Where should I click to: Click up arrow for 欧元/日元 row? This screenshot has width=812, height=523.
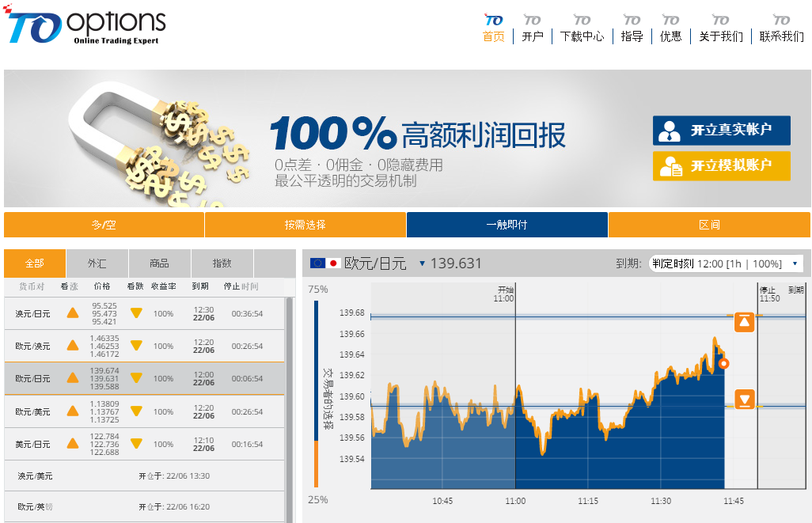click(x=73, y=378)
